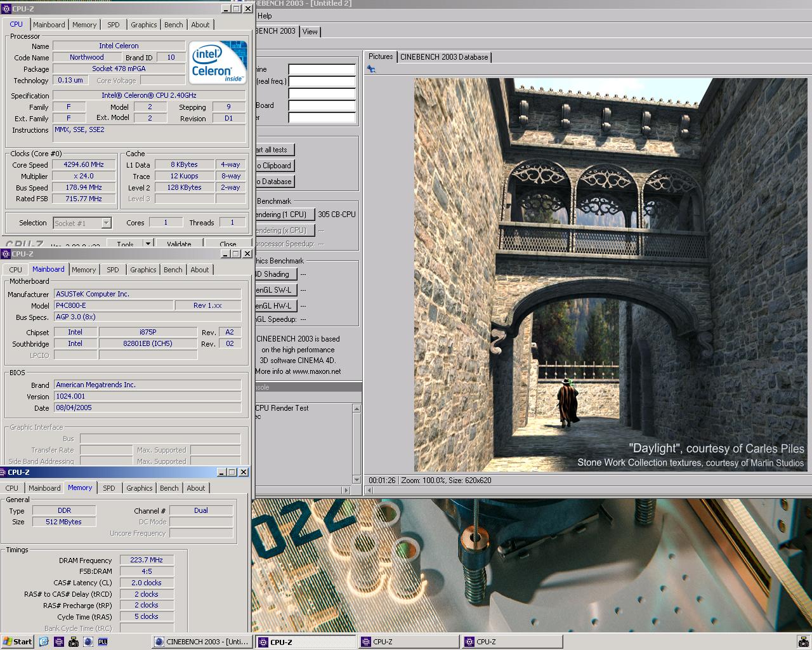Open the View tab in CINEBENCH
Viewport: 812px width, 650px height.
[310, 32]
